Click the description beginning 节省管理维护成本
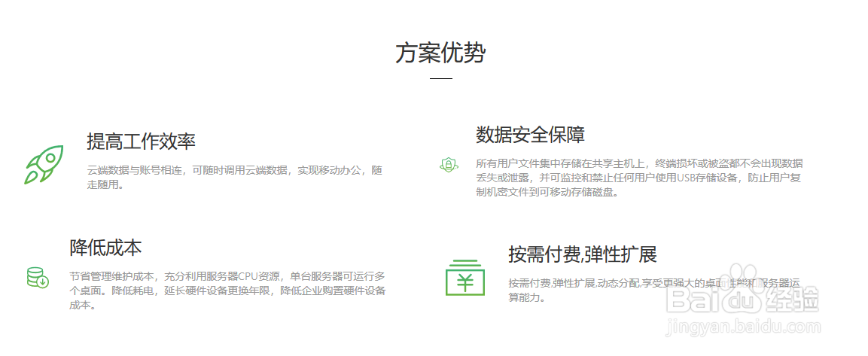Viewport: 868px width, 356px height. tap(227, 291)
